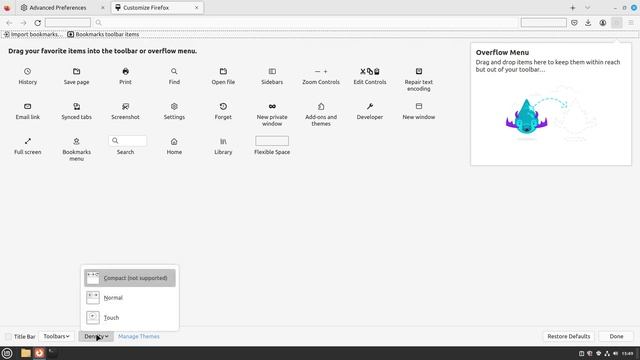Open the application hamburger menu
The width and height of the screenshot is (640, 360).
pos(631,23)
